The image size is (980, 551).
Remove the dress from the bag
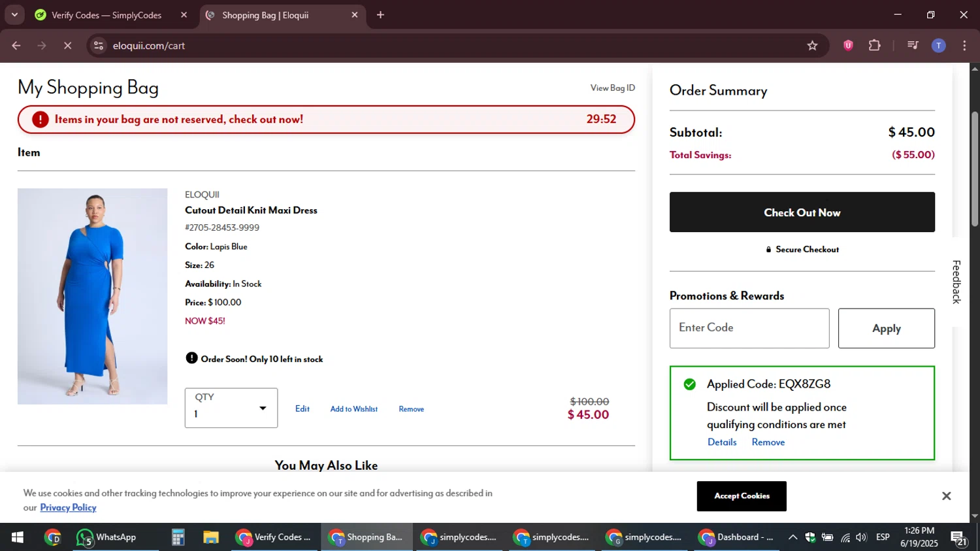[x=411, y=409]
